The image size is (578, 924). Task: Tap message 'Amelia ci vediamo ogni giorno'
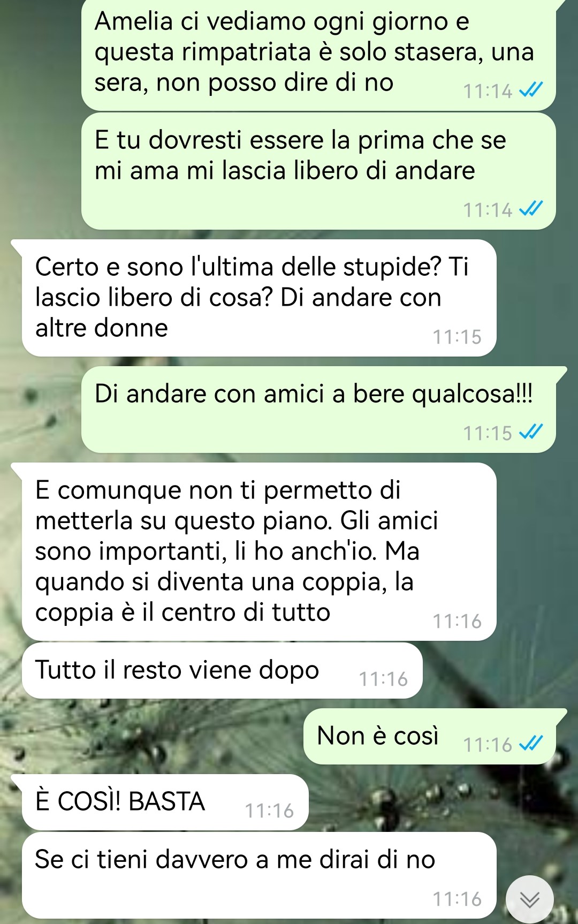(x=318, y=55)
